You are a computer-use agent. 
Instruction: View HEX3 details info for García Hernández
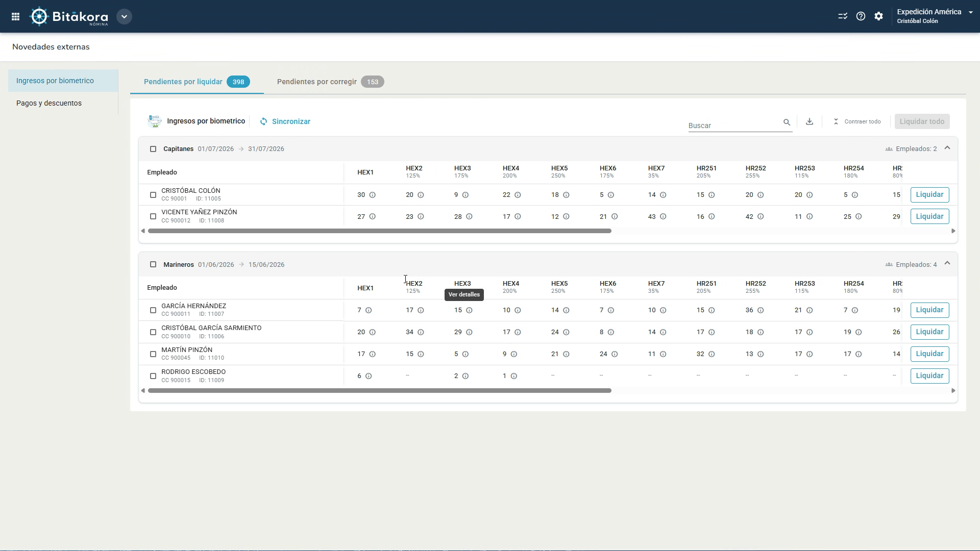(469, 310)
